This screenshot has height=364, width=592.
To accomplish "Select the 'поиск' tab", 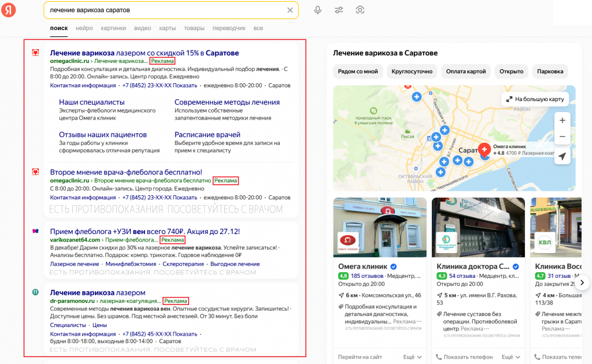I will 59,28.
